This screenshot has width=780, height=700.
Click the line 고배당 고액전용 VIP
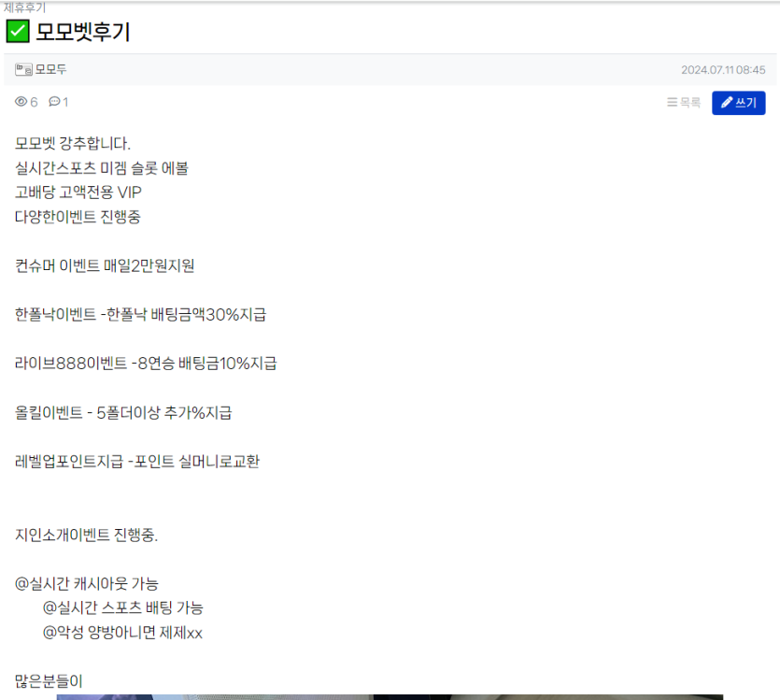pos(78,193)
